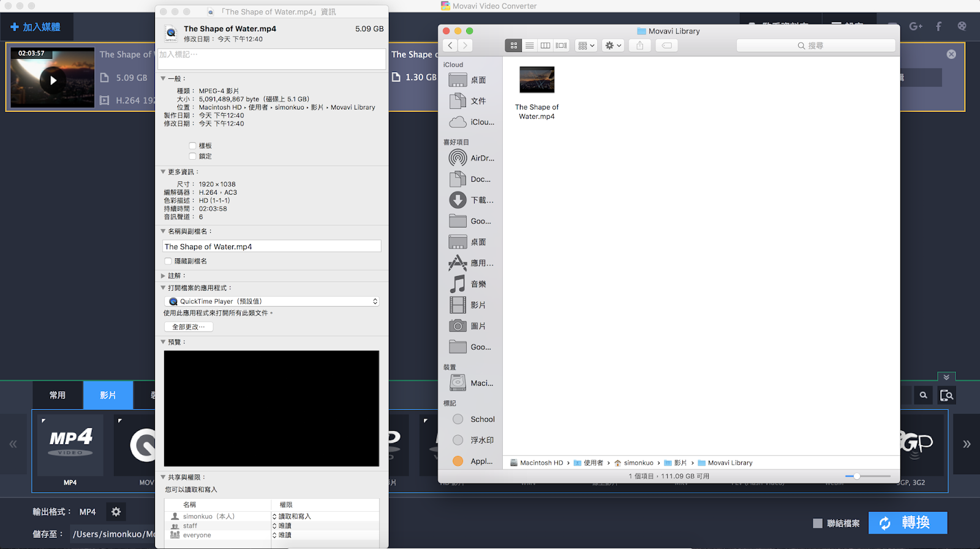Open QuickTime Player app dropdown
This screenshot has height=549, width=980.
coord(272,301)
